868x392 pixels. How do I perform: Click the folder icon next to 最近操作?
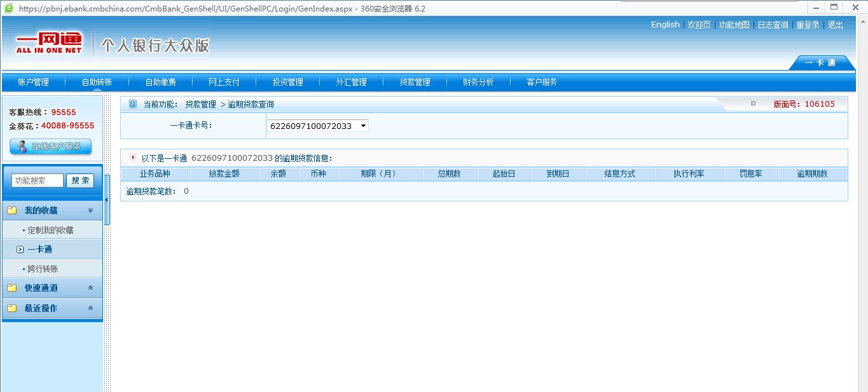11,308
